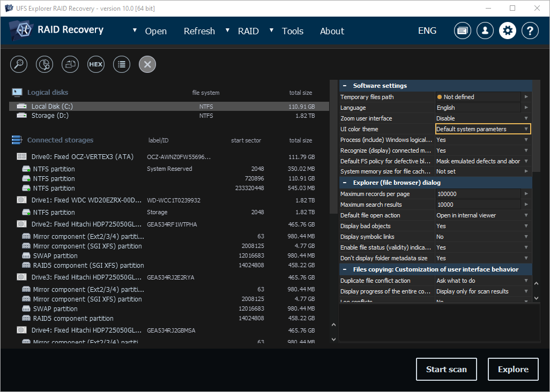This screenshot has width=550, height=392.
Task: Click arrow next to Maximum records per page
Action: (x=526, y=194)
